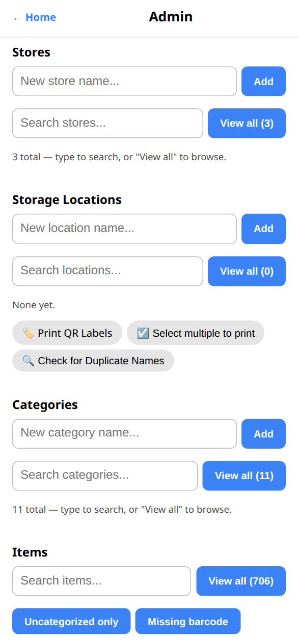This screenshot has width=298, height=644.
Task: Click the New location name field
Action: [124, 229]
